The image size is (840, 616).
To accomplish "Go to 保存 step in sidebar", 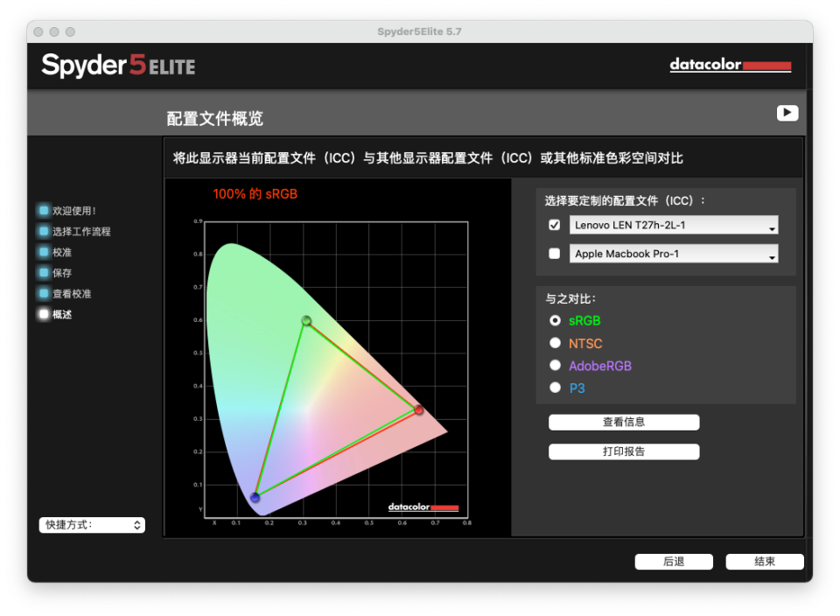I will (x=62, y=273).
